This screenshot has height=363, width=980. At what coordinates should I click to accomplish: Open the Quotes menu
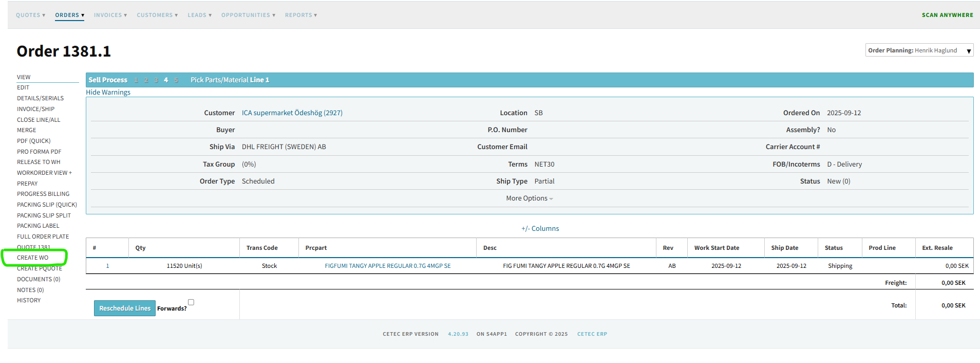click(x=30, y=15)
